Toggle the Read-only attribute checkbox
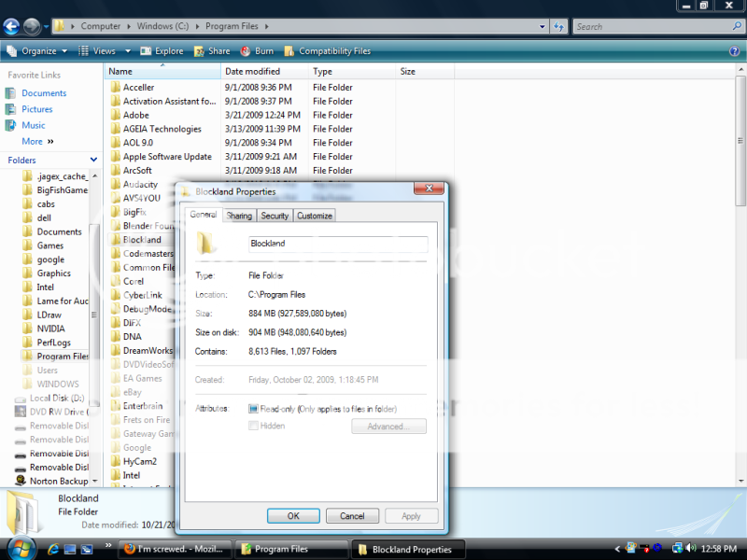 [x=253, y=409]
